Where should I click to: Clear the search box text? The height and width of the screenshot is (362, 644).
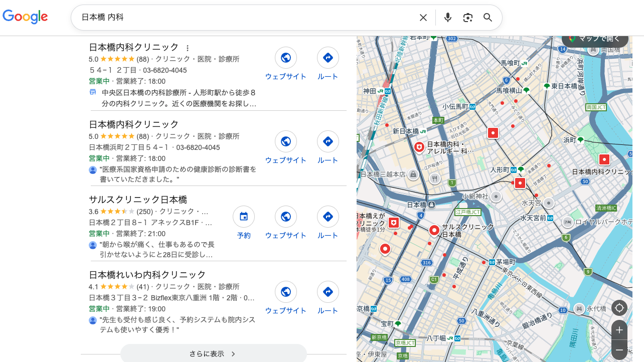click(423, 18)
